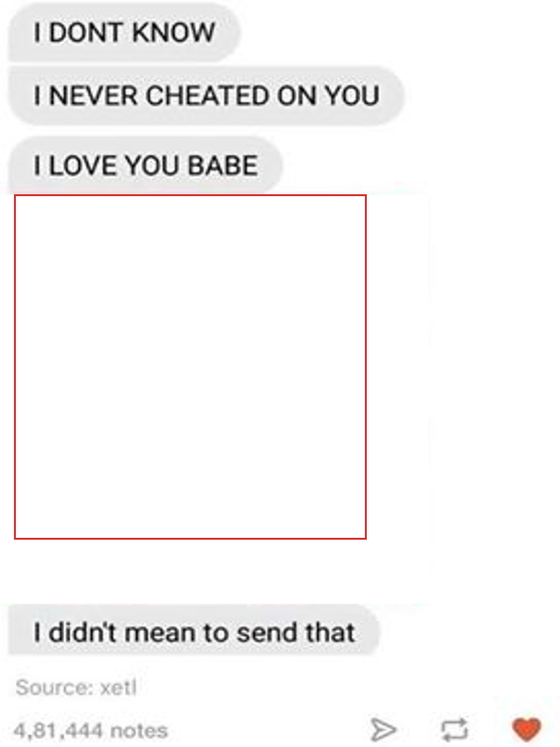560x747 pixels.
Task: Select the "I NEVER CHEATED ON YOU" message
Action: pos(206,95)
